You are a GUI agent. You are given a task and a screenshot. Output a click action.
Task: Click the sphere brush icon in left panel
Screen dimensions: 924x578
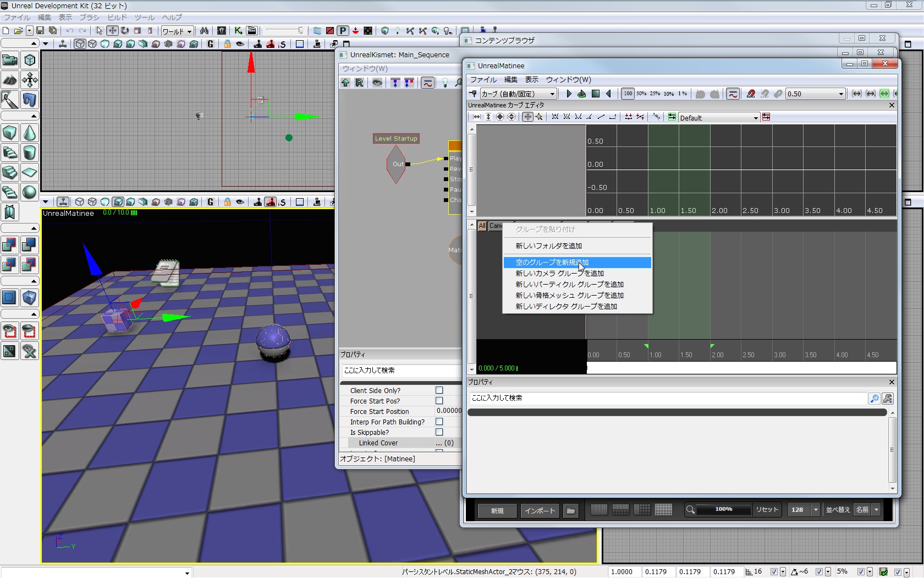29,192
